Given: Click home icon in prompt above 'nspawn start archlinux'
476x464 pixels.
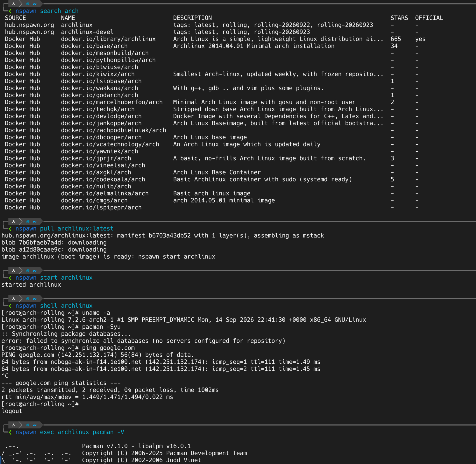Looking at the screenshot, I should (28, 271).
